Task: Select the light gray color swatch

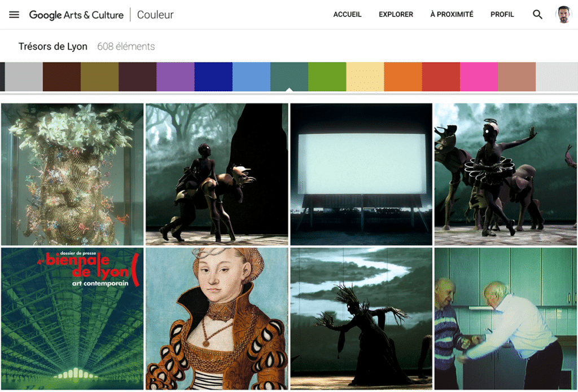Action: [24, 77]
